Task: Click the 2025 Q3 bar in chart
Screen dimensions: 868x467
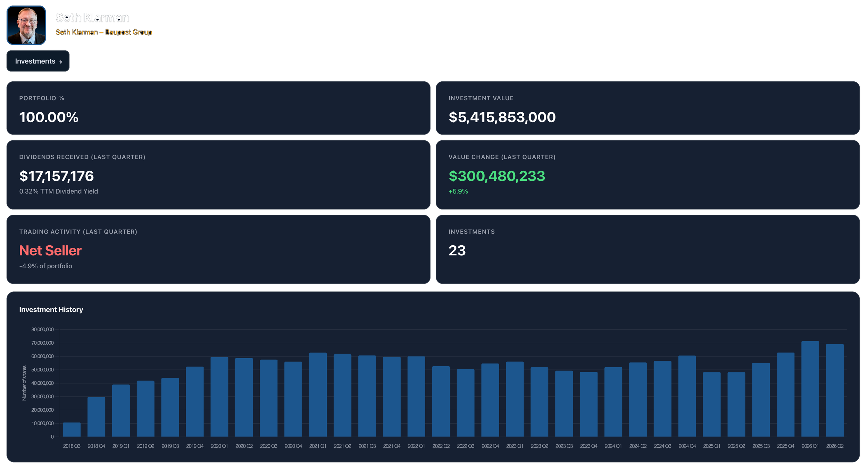Action: [x=761, y=400]
